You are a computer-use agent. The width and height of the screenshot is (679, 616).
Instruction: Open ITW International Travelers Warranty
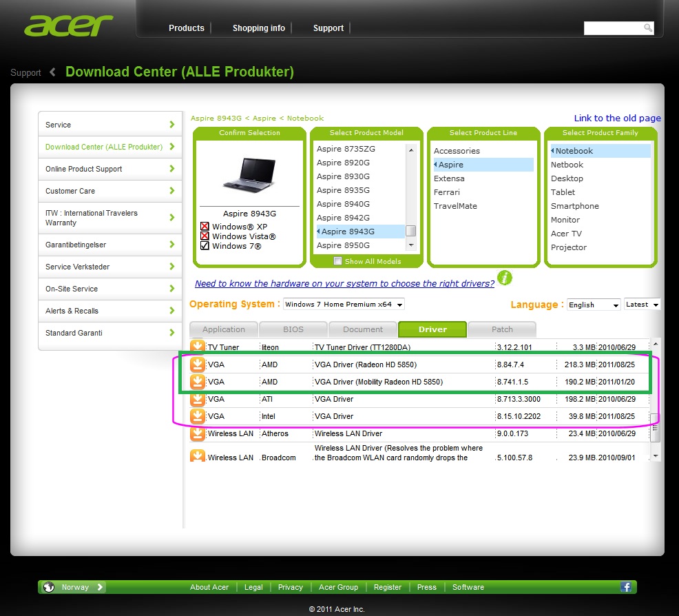(109, 218)
